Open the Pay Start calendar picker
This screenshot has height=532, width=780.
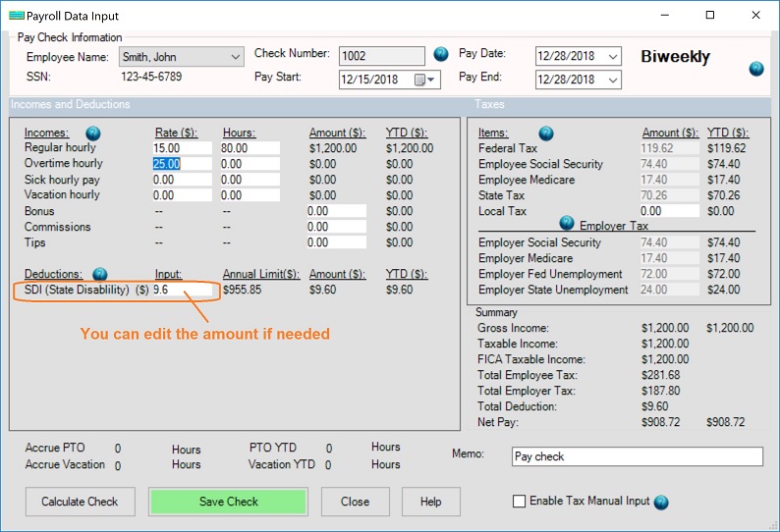click(x=420, y=80)
